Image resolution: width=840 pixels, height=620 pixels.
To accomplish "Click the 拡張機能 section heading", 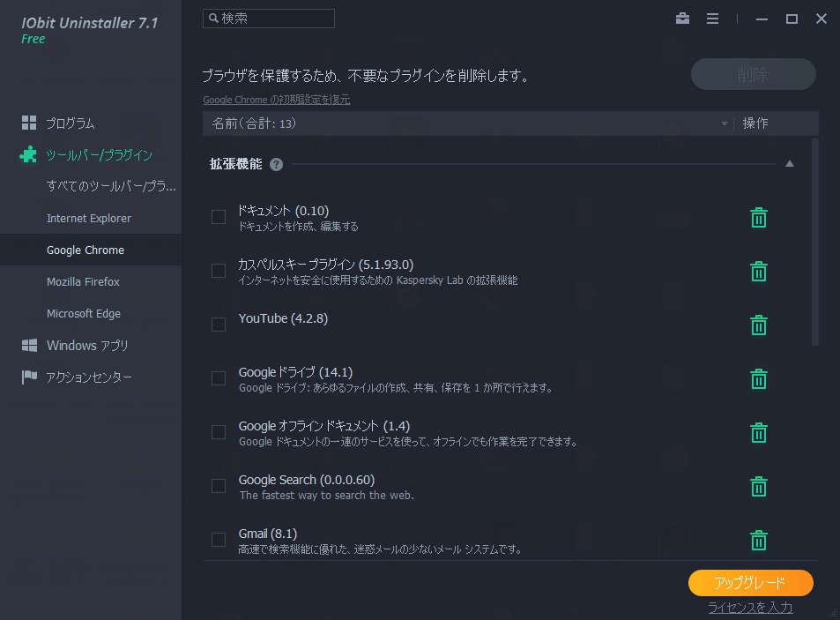I will pos(235,164).
